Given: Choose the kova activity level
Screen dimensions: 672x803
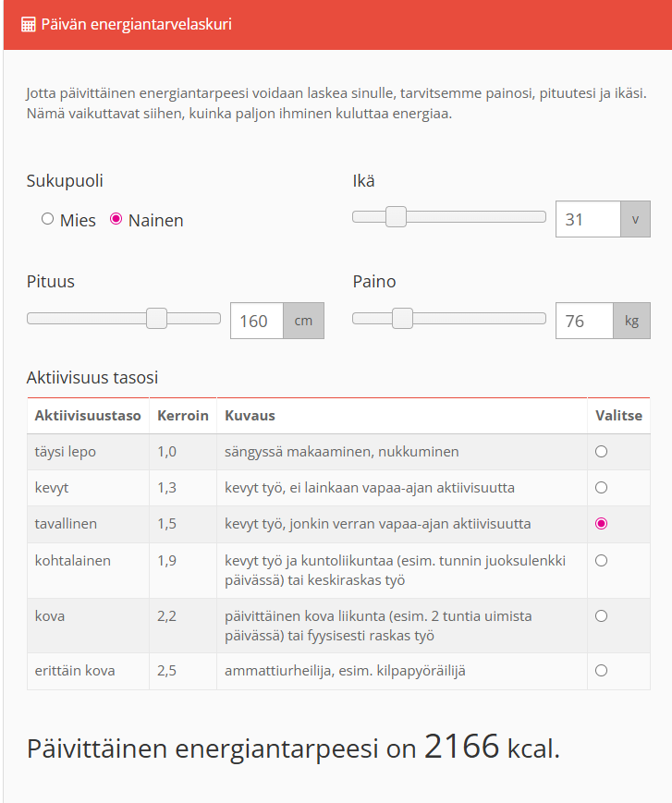Looking at the screenshot, I should pyautogui.click(x=602, y=615).
